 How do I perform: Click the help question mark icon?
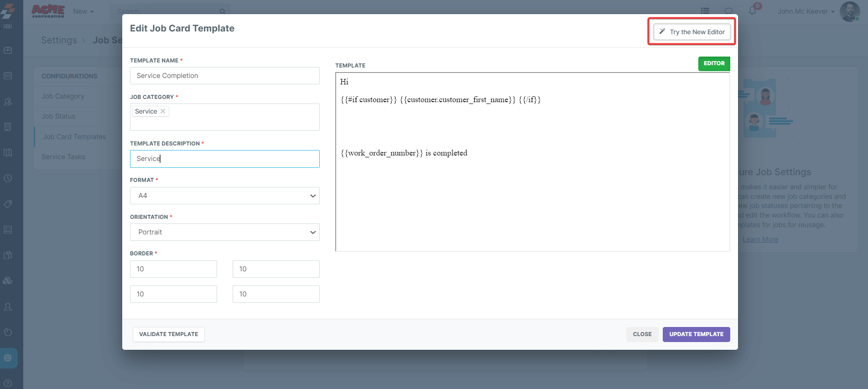pos(8,384)
